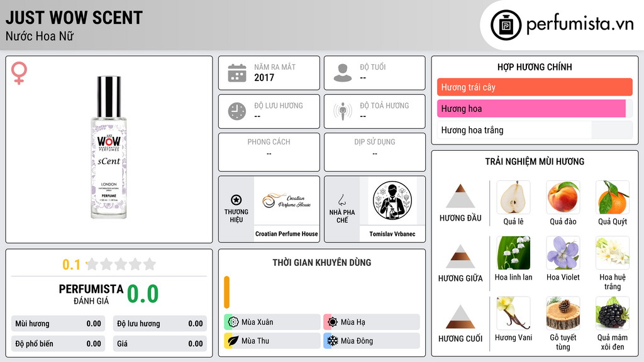Click the Phong cách style box
The image size is (644, 362).
pos(269,152)
